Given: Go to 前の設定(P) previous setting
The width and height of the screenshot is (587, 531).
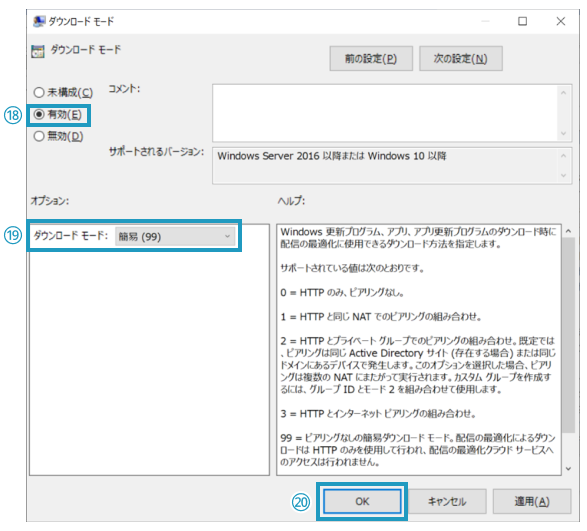Looking at the screenshot, I should click(x=371, y=58).
